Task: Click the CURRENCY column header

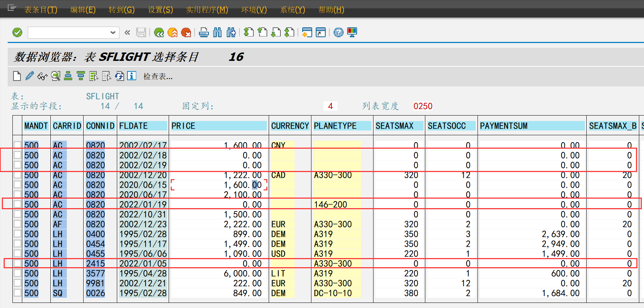Action: (290, 126)
